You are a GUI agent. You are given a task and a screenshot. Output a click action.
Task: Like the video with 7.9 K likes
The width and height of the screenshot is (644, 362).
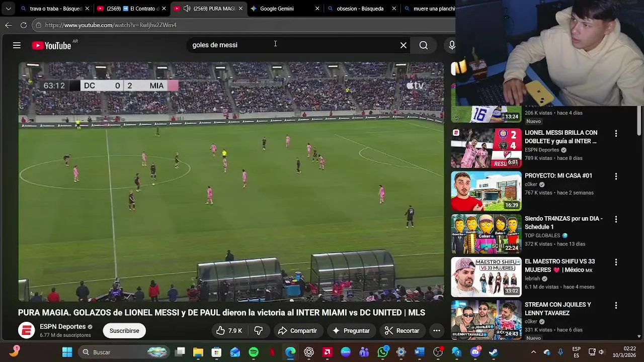[229, 331]
